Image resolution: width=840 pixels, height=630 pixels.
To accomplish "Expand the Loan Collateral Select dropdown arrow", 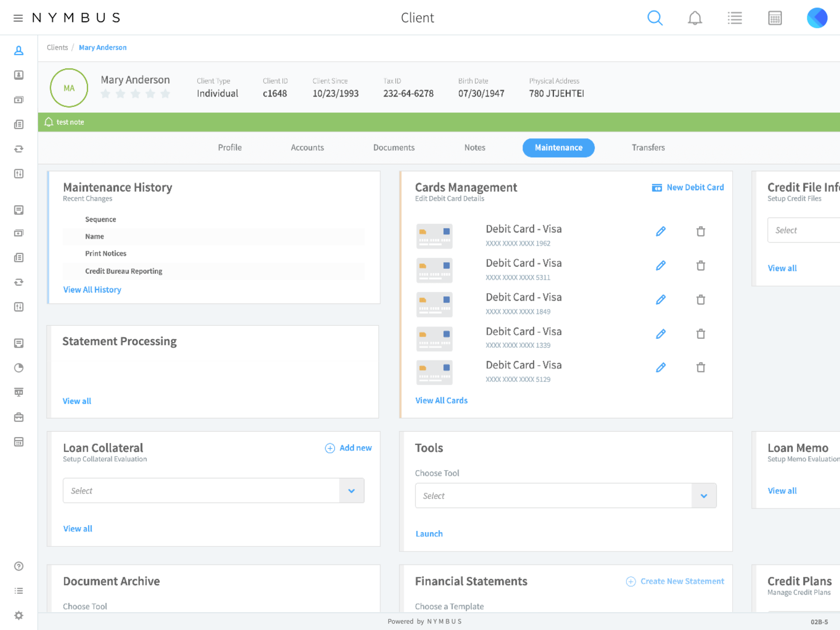I will pyautogui.click(x=352, y=491).
